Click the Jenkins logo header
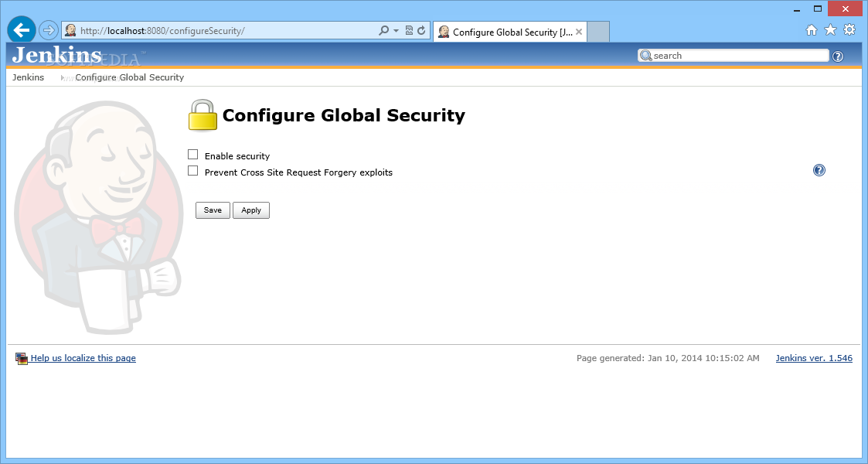Image resolution: width=868 pixels, height=464 pixels. pyautogui.click(x=57, y=55)
